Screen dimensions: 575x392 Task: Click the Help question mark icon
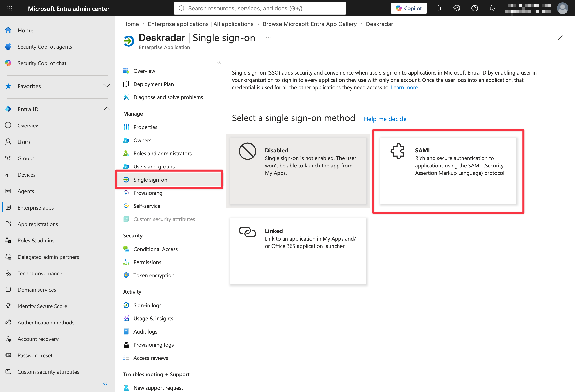click(475, 8)
